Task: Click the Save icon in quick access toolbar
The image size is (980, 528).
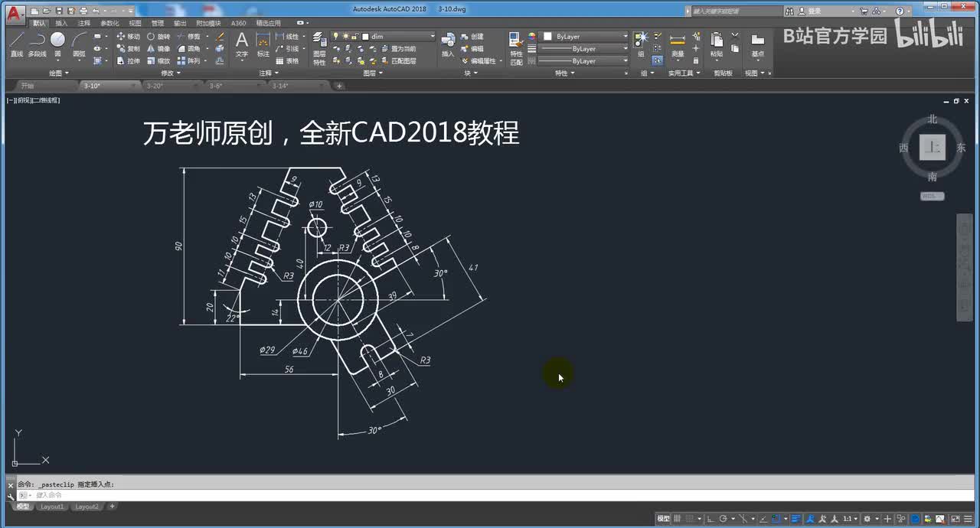Action: pos(60,11)
